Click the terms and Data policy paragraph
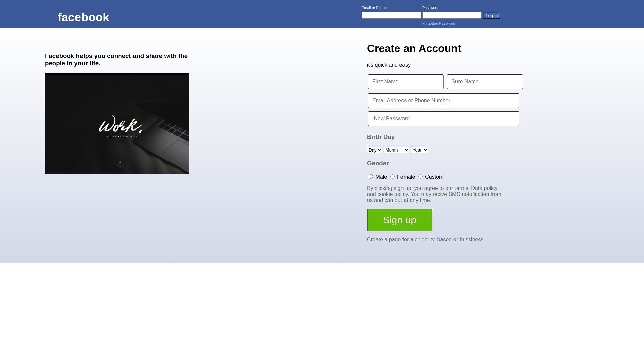 [434, 194]
